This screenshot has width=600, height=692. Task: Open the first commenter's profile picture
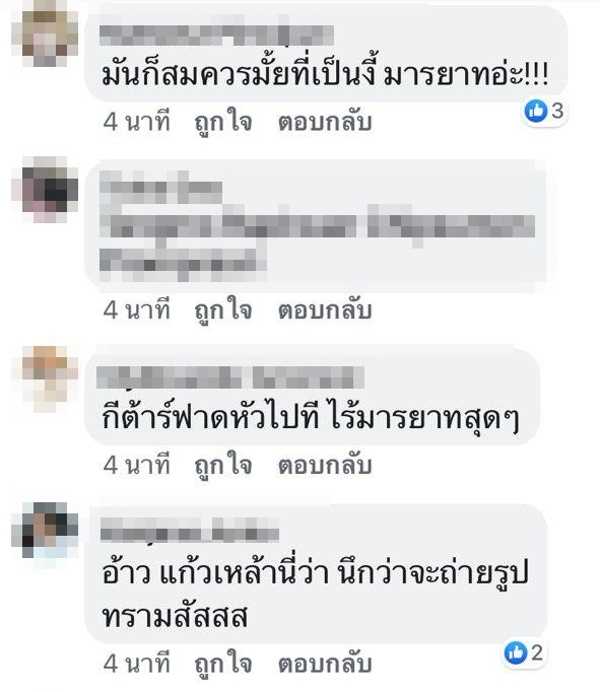(45, 34)
